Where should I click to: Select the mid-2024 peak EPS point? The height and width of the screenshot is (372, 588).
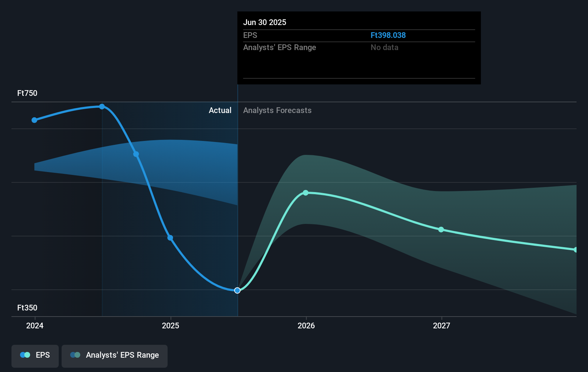click(102, 107)
